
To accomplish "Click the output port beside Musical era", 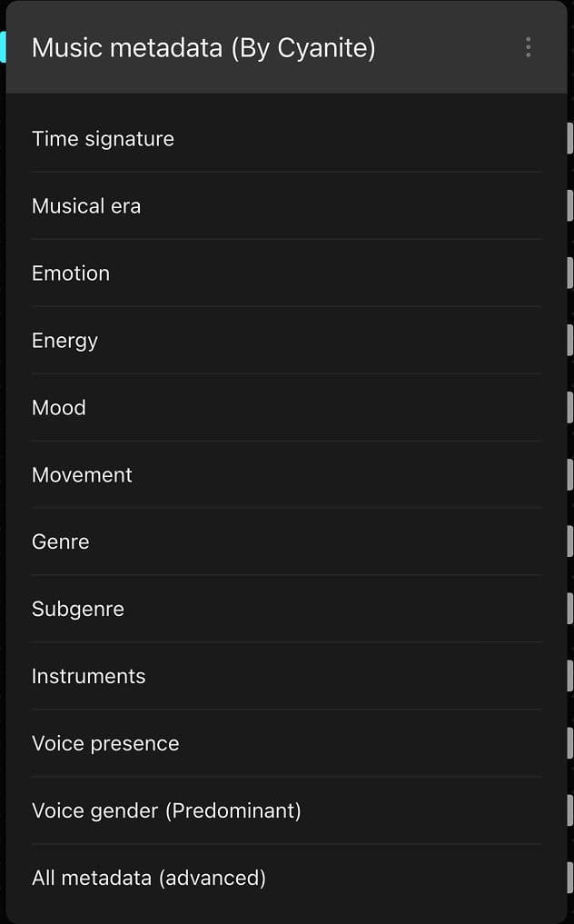I will pyautogui.click(x=569, y=205).
